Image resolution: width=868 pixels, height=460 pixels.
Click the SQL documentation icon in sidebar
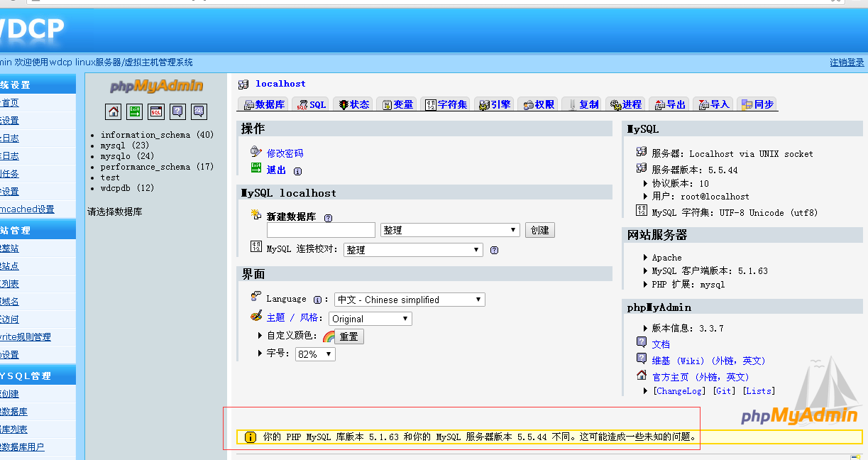pyautogui.click(x=199, y=111)
